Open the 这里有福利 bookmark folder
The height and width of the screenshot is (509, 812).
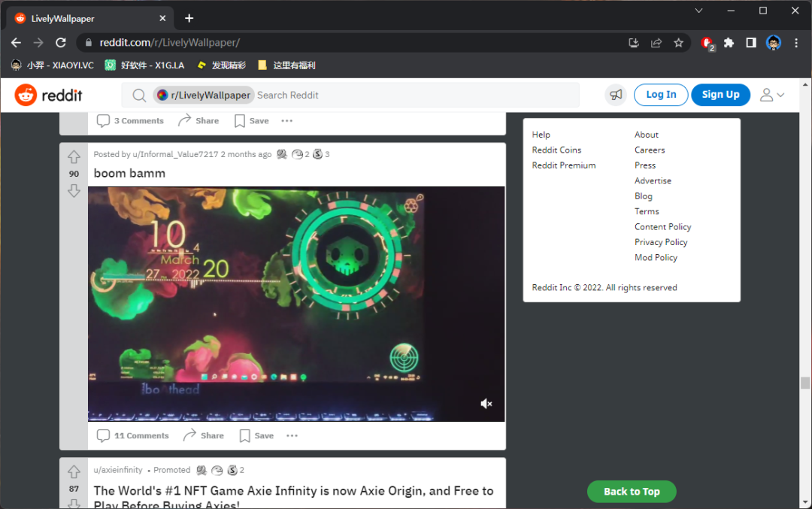[287, 65]
